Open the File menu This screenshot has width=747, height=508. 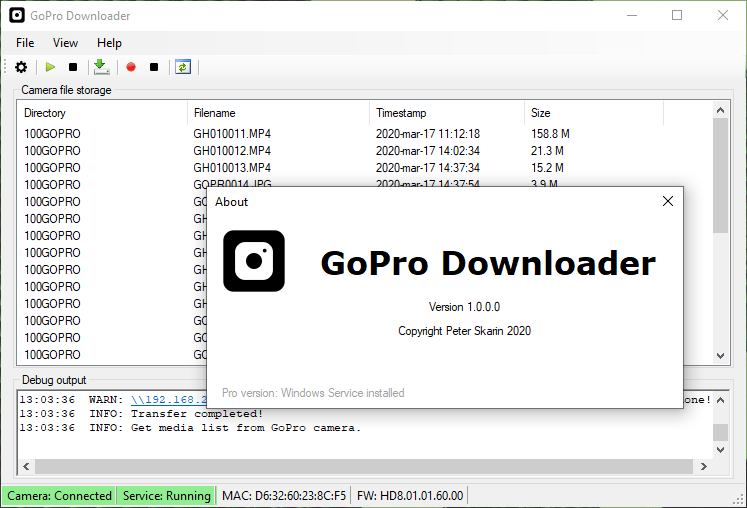[25, 43]
